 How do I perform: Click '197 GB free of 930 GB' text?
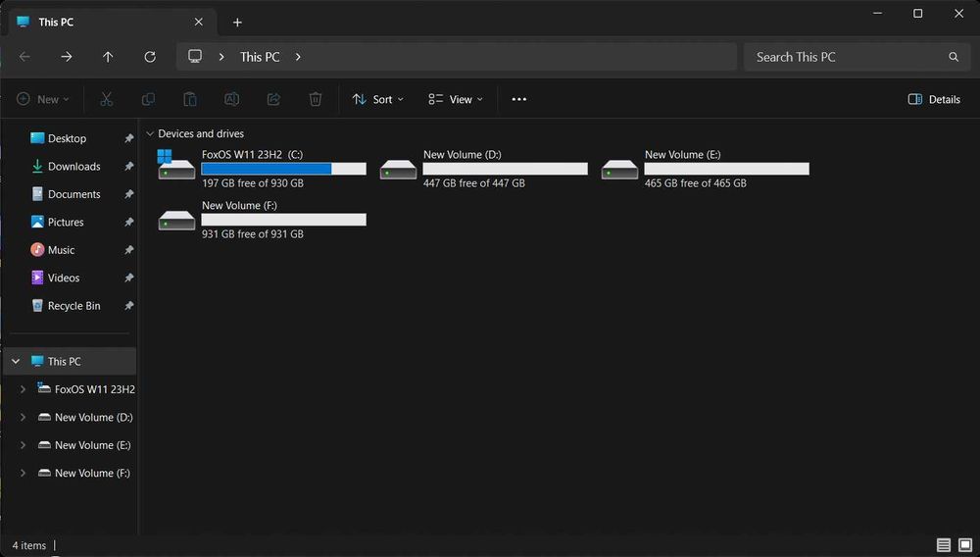pos(253,183)
